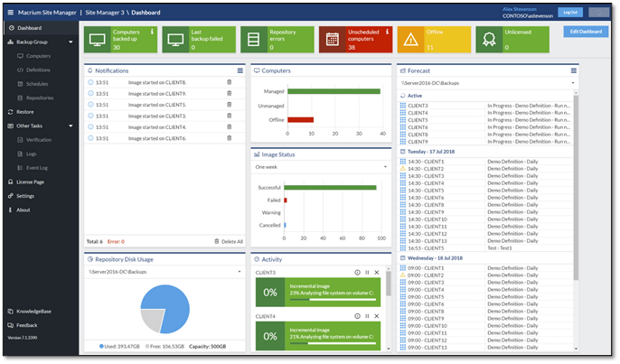Screen dimensions: 620x364
Task: Click the CLIENT4 progress bar
Action: (x=333, y=343)
